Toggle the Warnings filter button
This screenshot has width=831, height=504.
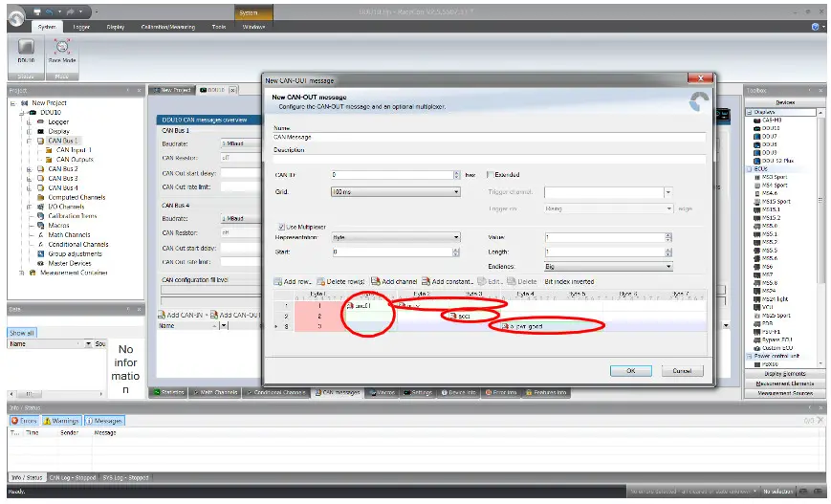pos(61,421)
